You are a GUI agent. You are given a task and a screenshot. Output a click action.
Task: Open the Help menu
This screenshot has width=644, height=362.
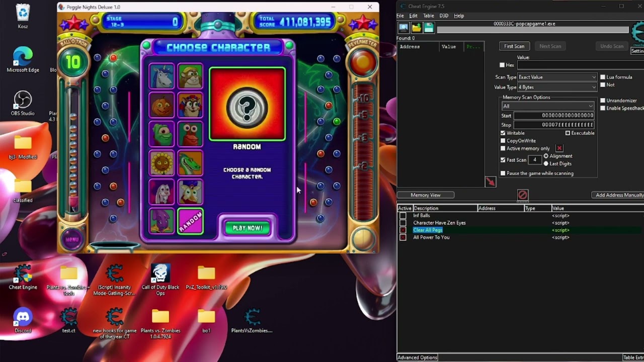click(x=459, y=16)
